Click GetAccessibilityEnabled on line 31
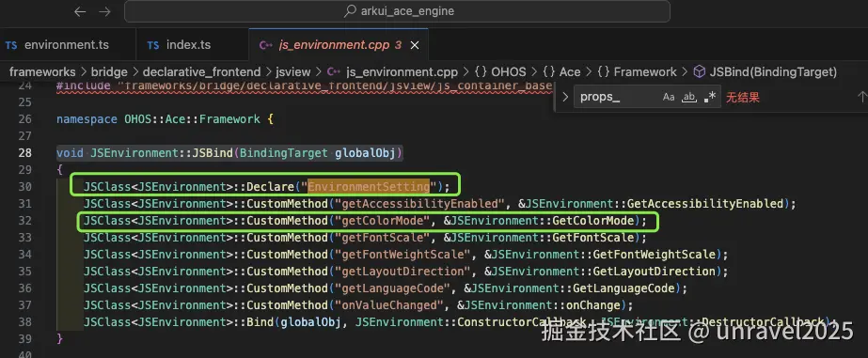 click(x=705, y=204)
